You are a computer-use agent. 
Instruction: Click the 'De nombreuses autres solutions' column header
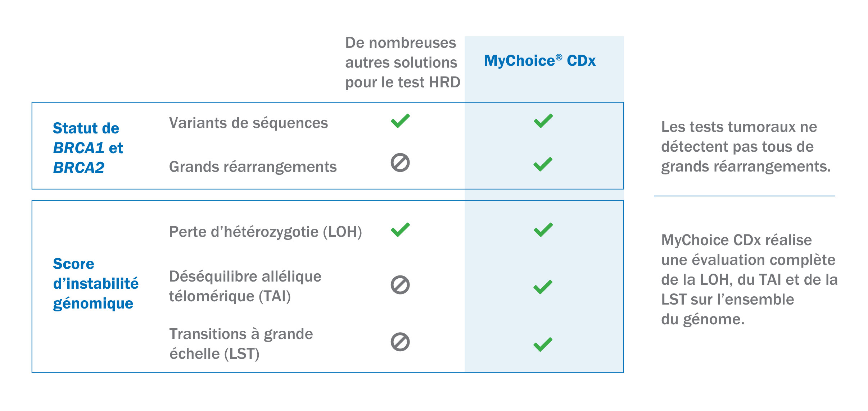402,63
